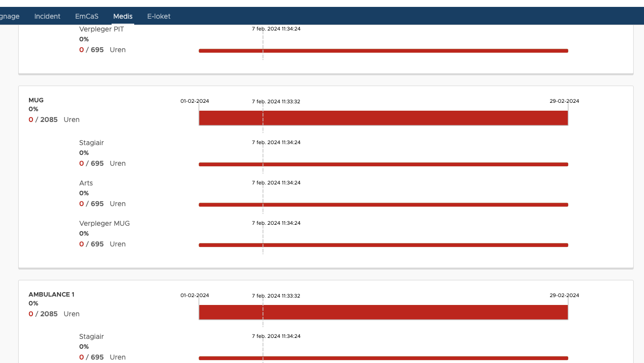Viewport: 644px width, 363px height.
Task: Click the 29-02-2024 end date in MUG
Action: 564,101
